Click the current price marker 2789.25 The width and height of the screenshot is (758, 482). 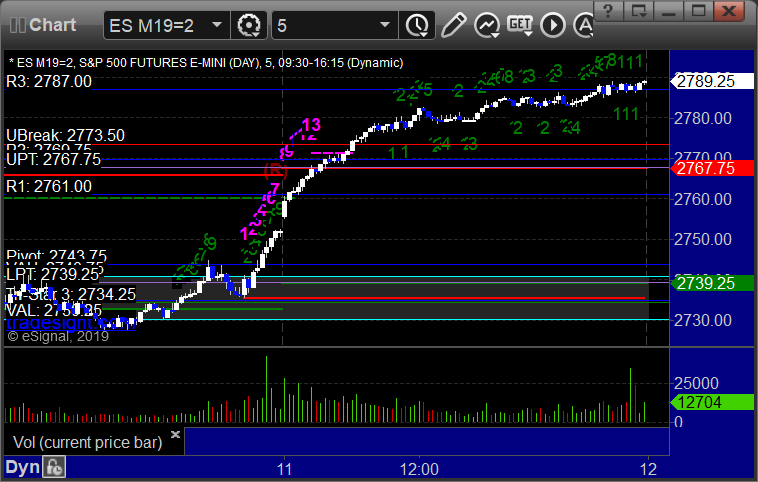pos(711,81)
